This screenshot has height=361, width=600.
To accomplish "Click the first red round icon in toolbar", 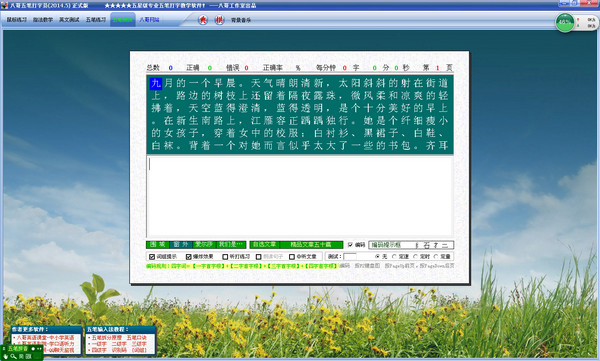I will (x=203, y=20).
